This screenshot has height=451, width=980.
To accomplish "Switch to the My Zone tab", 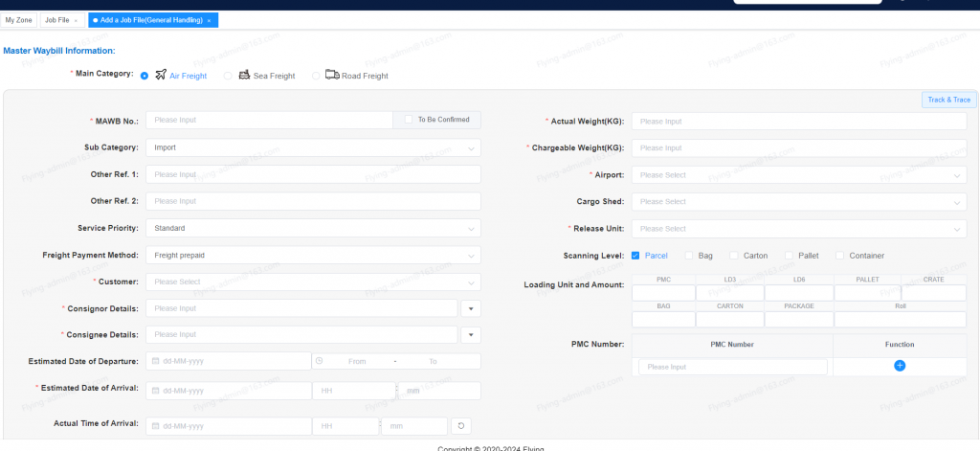I will point(19,20).
